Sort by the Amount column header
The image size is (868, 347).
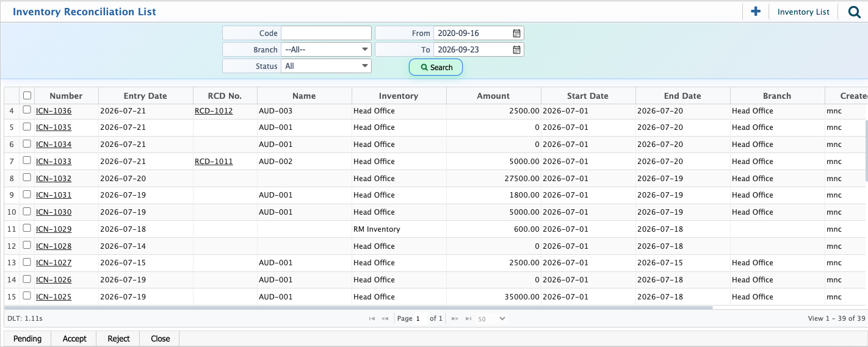pos(493,96)
